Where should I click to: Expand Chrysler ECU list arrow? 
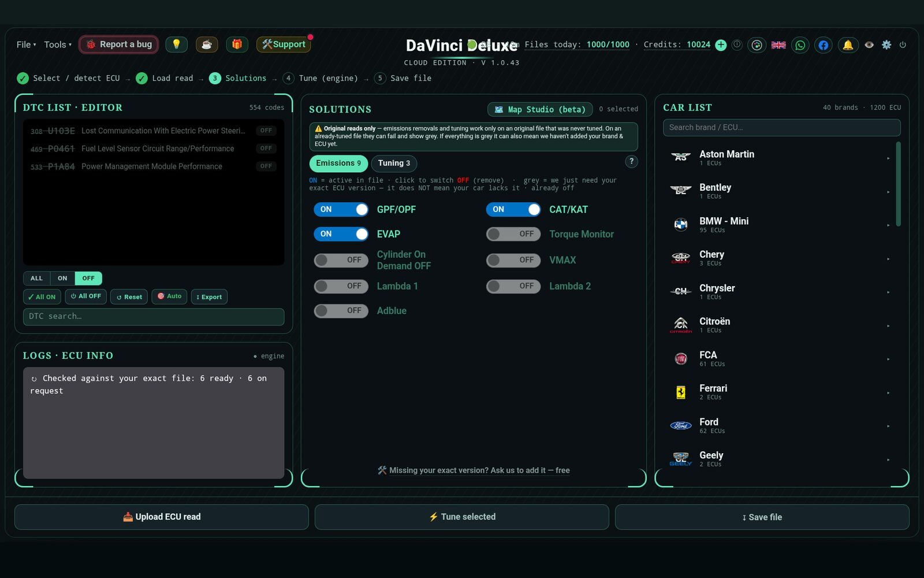[x=888, y=292]
